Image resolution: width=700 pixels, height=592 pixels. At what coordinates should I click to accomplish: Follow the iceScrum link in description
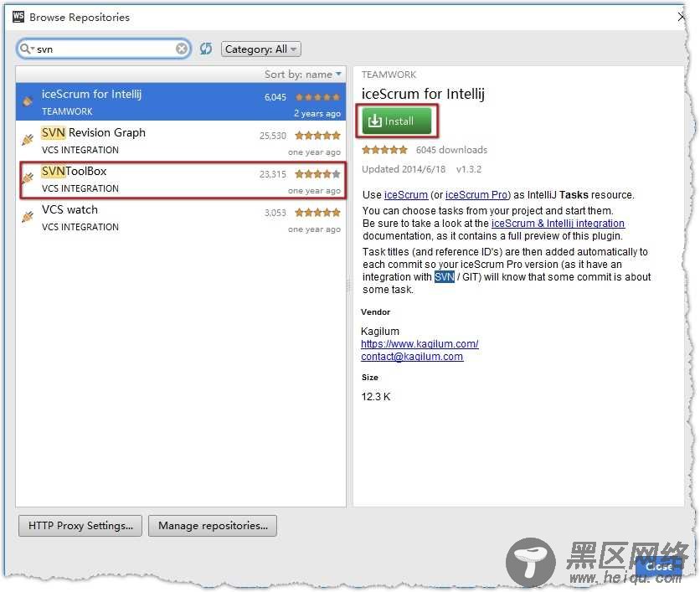pos(406,195)
